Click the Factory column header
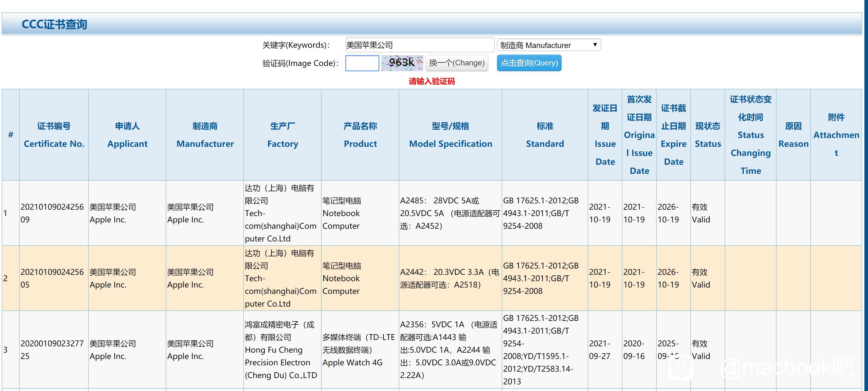The image size is (868, 391). [x=283, y=135]
